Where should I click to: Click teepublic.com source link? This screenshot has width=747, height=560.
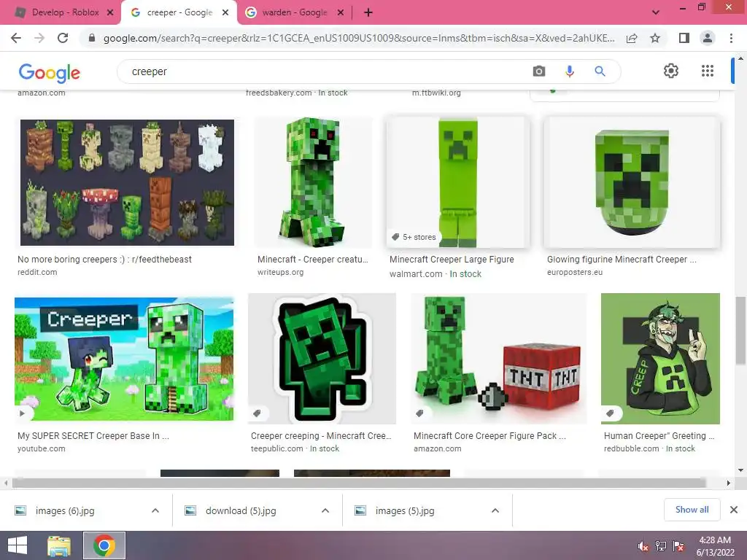click(x=276, y=448)
